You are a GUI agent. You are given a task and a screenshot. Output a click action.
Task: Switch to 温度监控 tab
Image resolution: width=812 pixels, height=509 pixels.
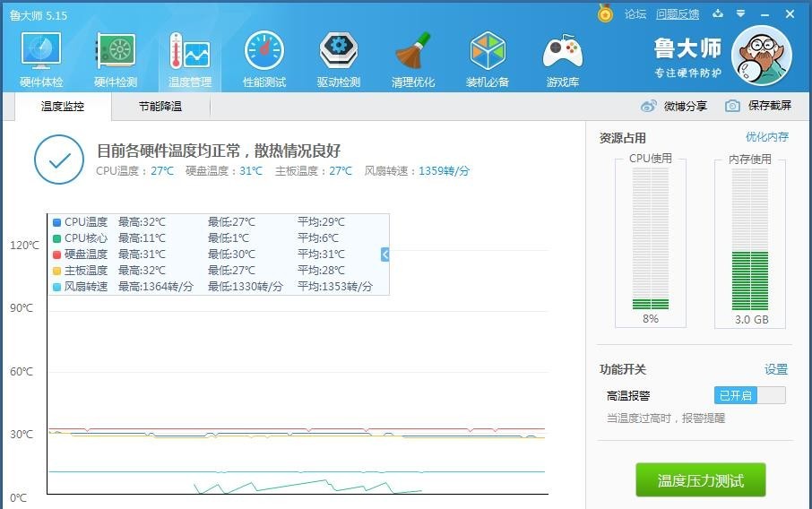tap(63, 106)
